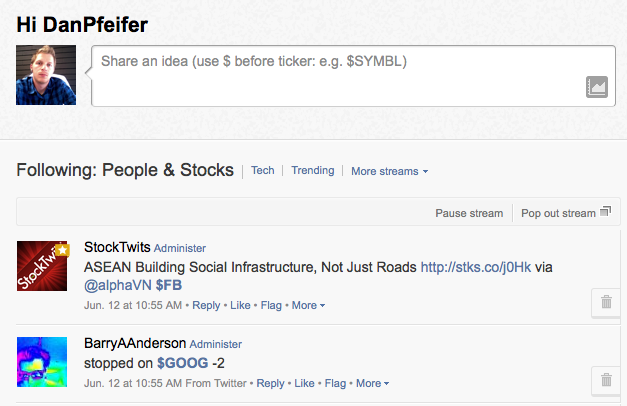
Task: Click the chart attachment icon in idea box
Action: pyautogui.click(x=597, y=87)
